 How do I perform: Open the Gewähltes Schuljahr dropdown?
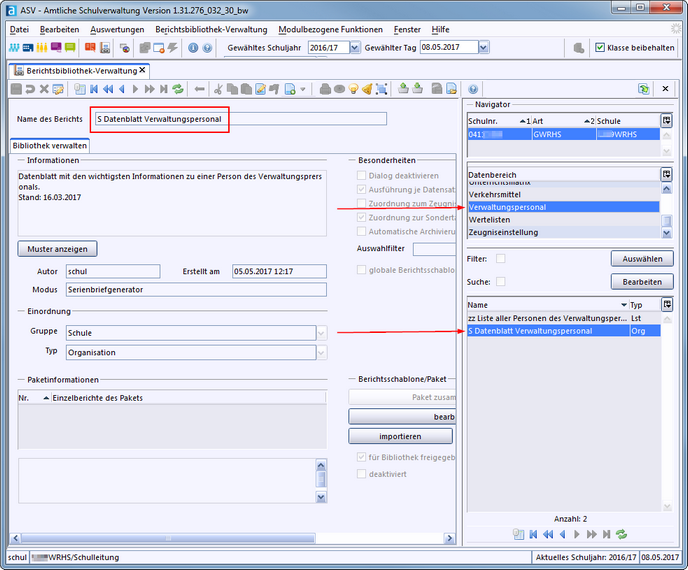(x=357, y=47)
